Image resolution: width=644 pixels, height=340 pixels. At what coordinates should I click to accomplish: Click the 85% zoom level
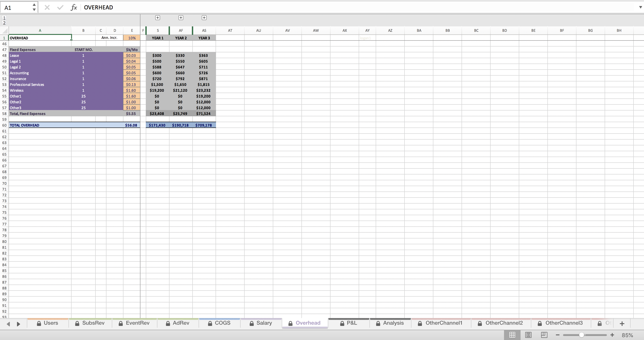coord(627,335)
